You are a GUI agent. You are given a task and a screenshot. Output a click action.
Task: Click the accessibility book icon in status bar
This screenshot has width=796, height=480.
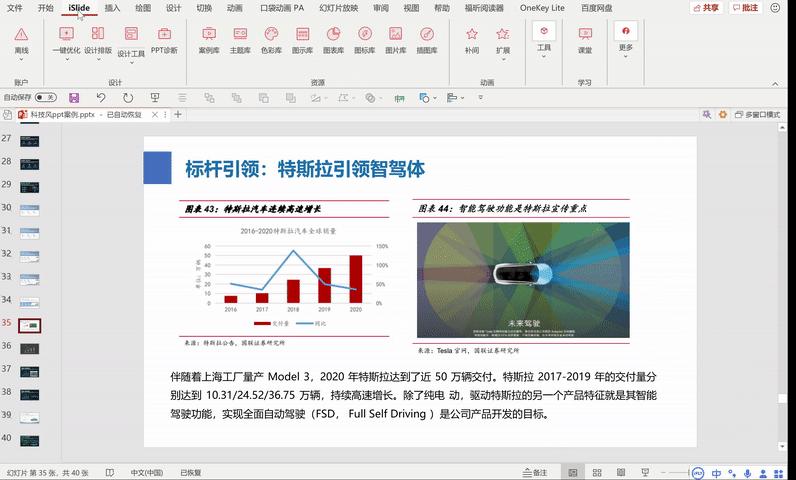110,472
